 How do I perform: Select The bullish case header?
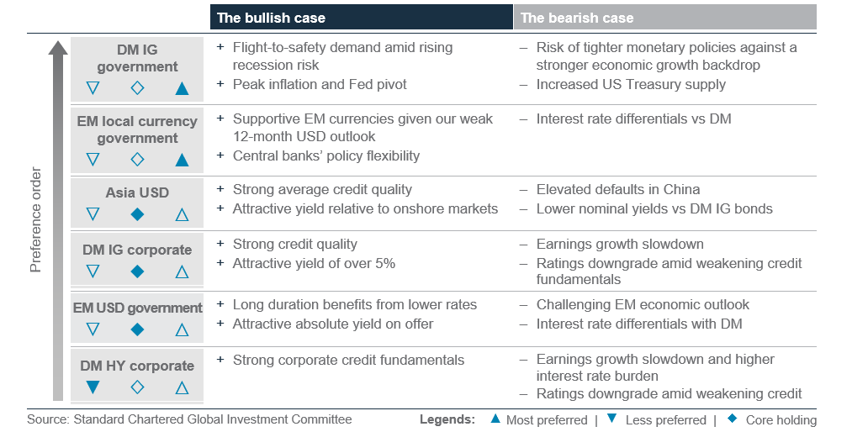pos(362,17)
